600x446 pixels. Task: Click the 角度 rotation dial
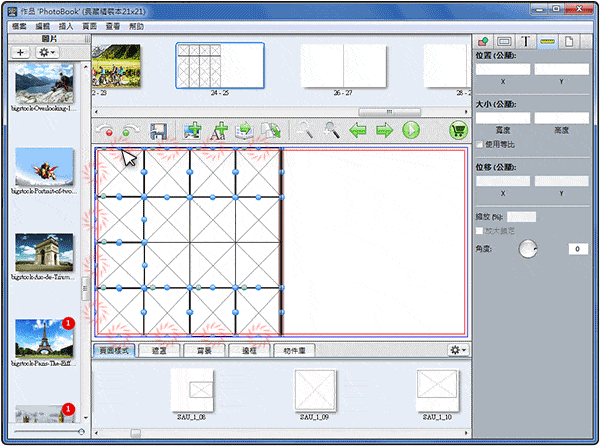click(527, 249)
